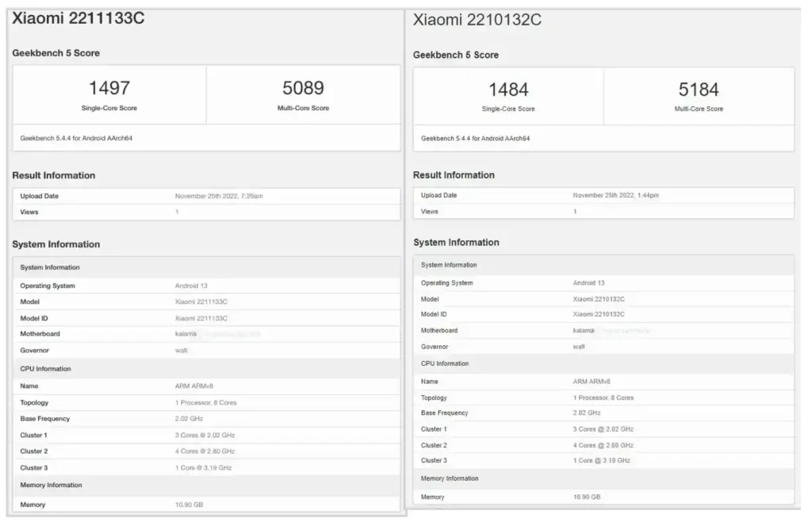Click the left panel's 2.02 GHz base frequency
Viewport: 812px width, 526px height.
[189, 419]
